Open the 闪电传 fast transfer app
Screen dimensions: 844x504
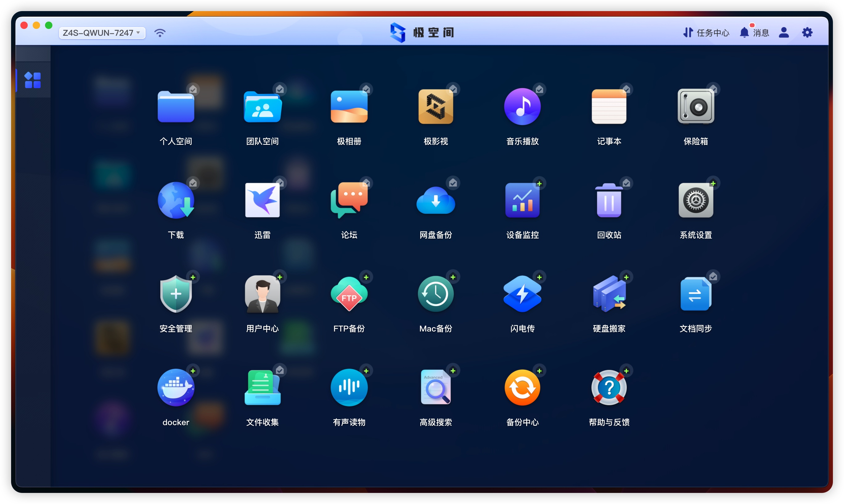[522, 294]
